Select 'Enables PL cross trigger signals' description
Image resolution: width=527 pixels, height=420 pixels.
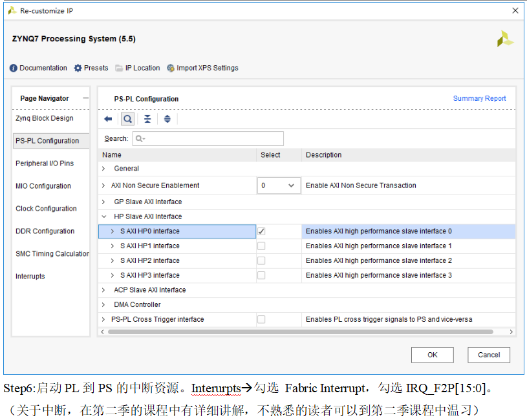pos(389,319)
